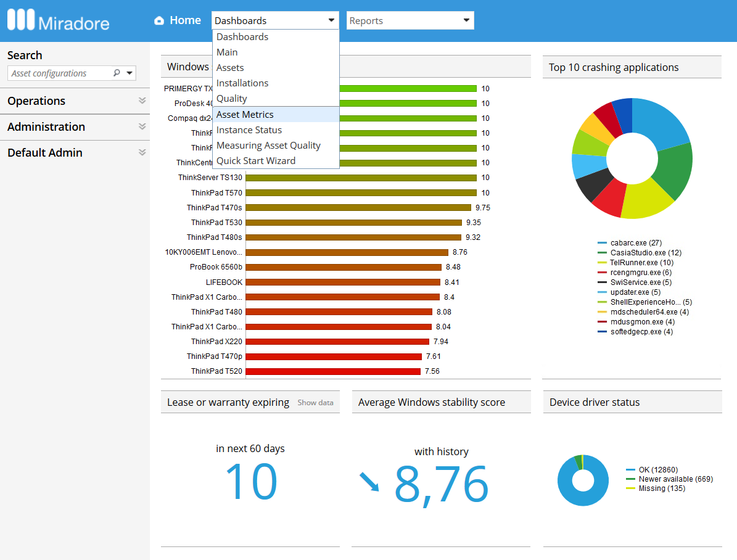Click Show data link for warranty expiring
This screenshot has height=560, width=737.
[315, 403]
